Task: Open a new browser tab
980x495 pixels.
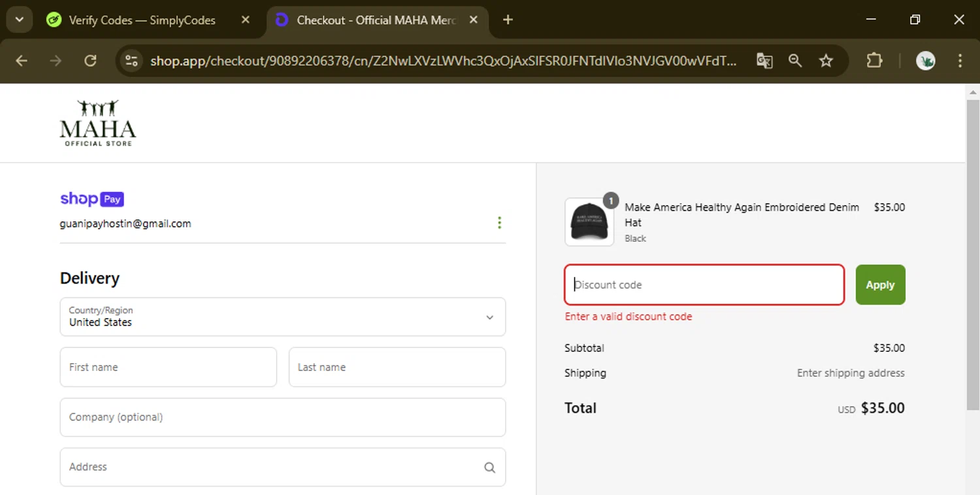Action: pyautogui.click(x=508, y=20)
